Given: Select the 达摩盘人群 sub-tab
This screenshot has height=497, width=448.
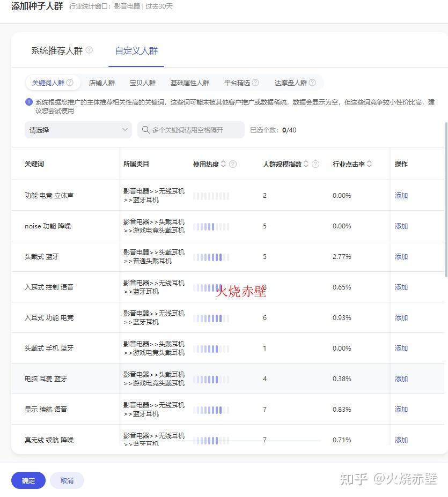Looking at the screenshot, I should (x=291, y=83).
